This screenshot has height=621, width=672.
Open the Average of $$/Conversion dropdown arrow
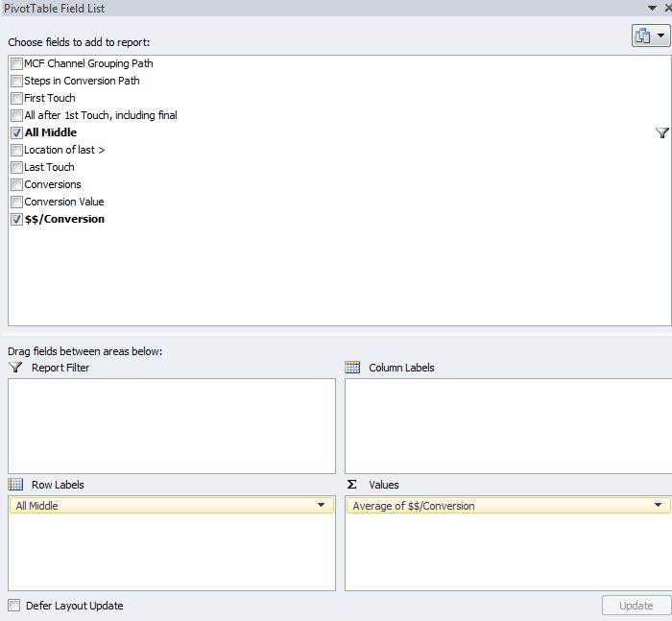pyautogui.click(x=658, y=506)
